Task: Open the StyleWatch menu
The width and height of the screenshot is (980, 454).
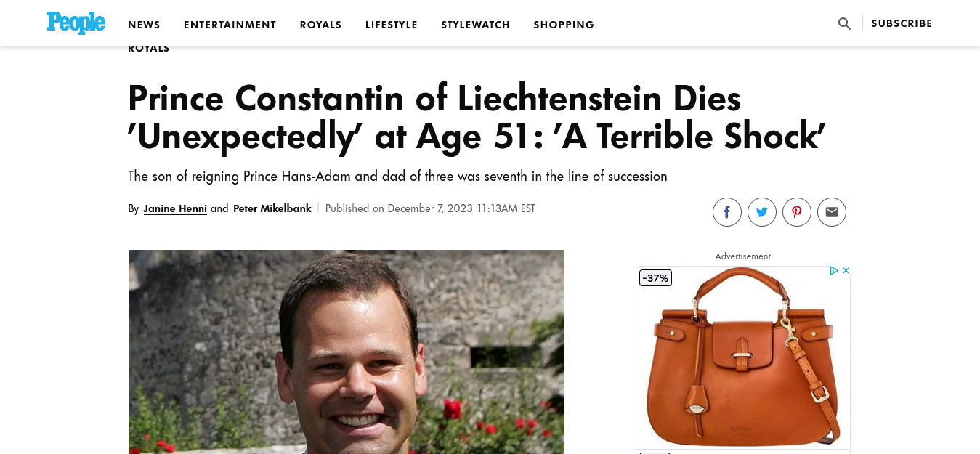Action: pyautogui.click(x=476, y=25)
